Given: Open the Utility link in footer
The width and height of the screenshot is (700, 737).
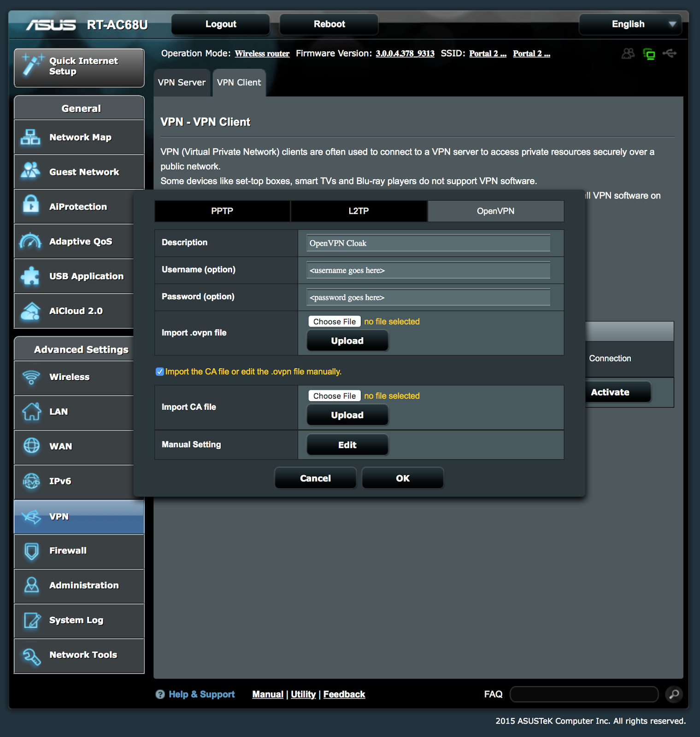Looking at the screenshot, I should (x=303, y=694).
